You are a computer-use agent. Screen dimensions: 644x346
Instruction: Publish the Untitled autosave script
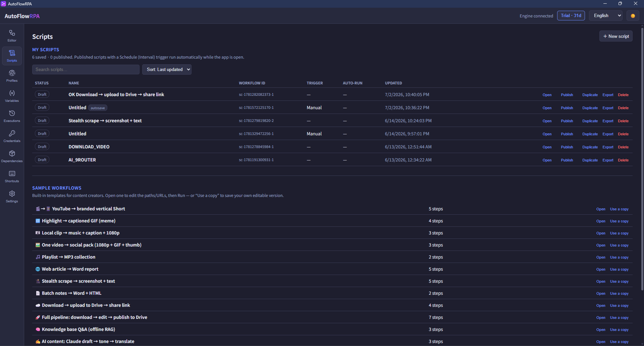tap(567, 108)
